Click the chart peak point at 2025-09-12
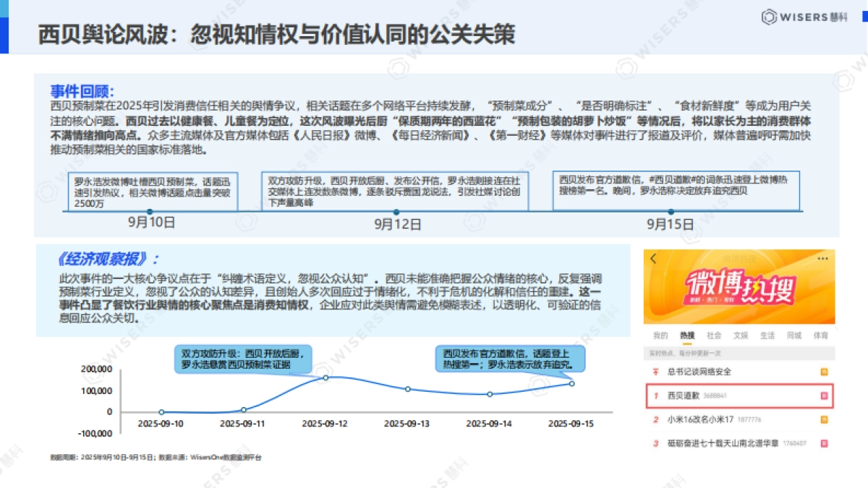Image resolution: width=868 pixels, height=488 pixels. click(x=327, y=377)
